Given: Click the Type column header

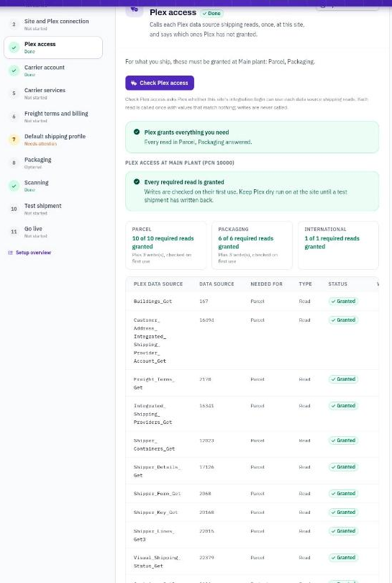Looking at the screenshot, I should (x=305, y=284).
